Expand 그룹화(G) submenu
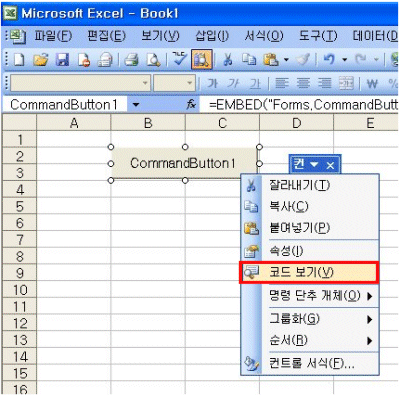 (310, 319)
